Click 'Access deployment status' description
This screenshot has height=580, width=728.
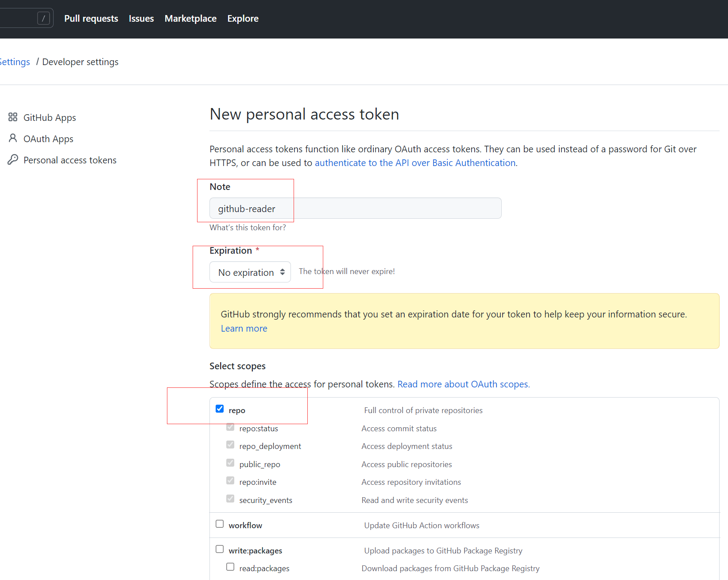click(x=407, y=446)
